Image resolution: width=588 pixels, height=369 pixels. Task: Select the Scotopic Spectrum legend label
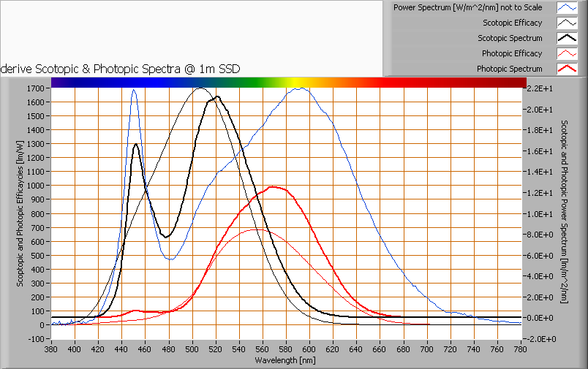coord(510,38)
